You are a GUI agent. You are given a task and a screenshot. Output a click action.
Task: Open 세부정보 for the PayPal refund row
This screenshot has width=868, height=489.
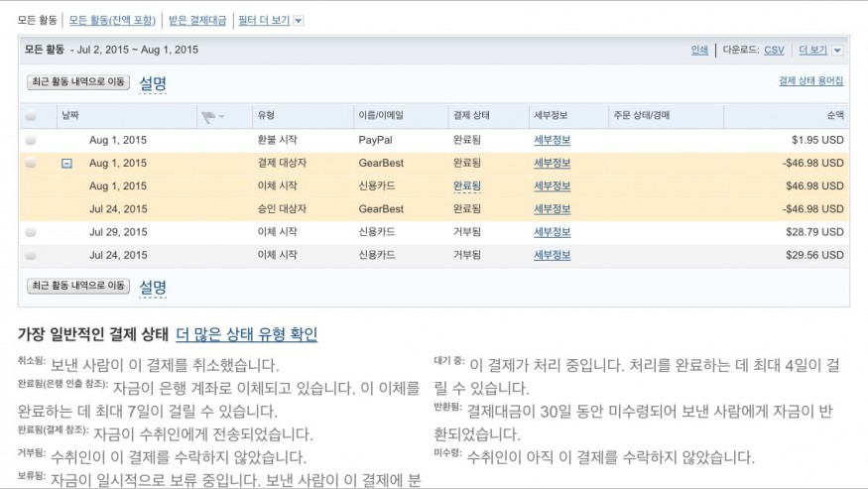coord(552,141)
